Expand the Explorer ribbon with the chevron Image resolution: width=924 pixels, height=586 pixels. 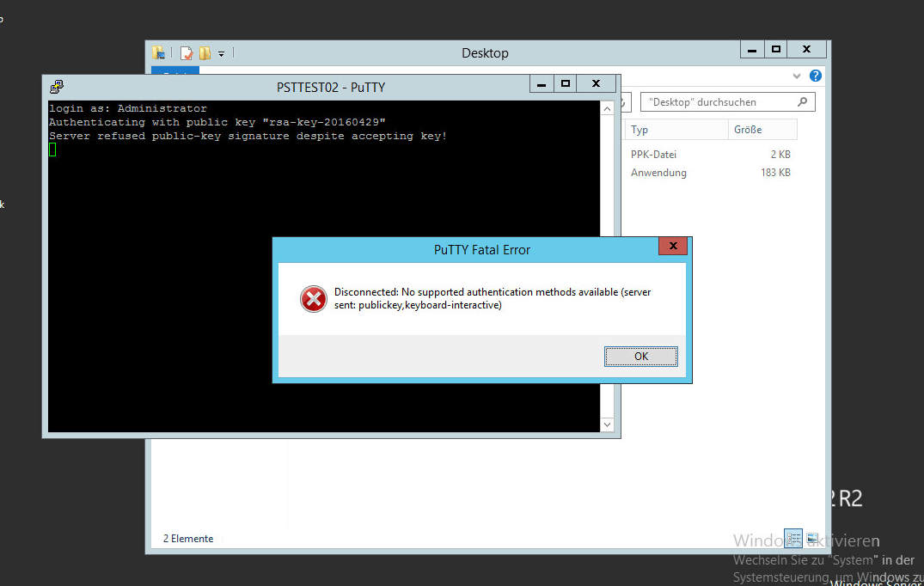[797, 76]
